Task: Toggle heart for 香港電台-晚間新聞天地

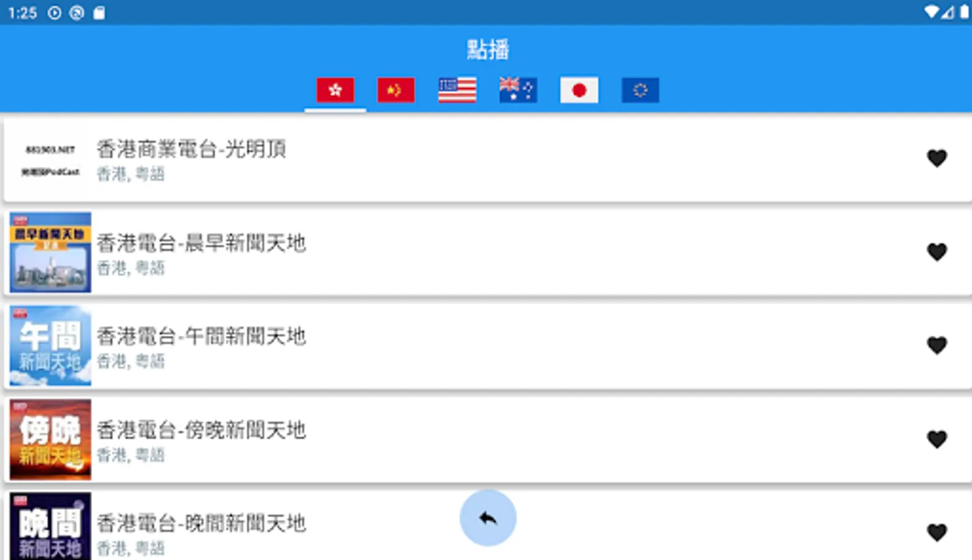Action: pos(937,533)
